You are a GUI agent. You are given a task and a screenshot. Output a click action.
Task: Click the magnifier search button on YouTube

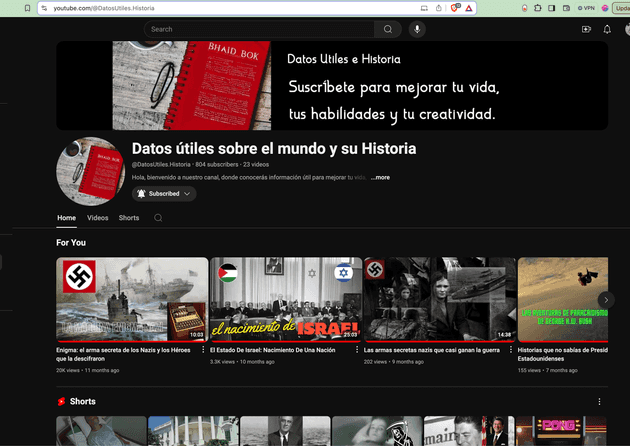[x=388, y=29]
